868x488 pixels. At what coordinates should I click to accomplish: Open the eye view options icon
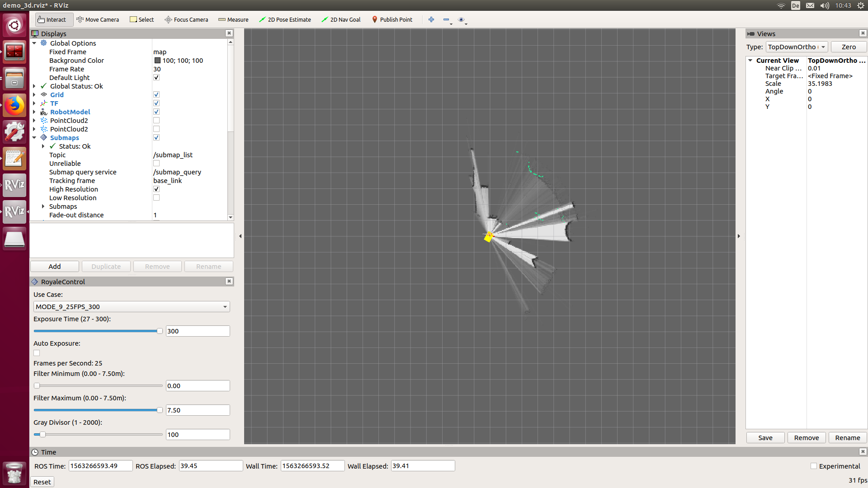[461, 19]
